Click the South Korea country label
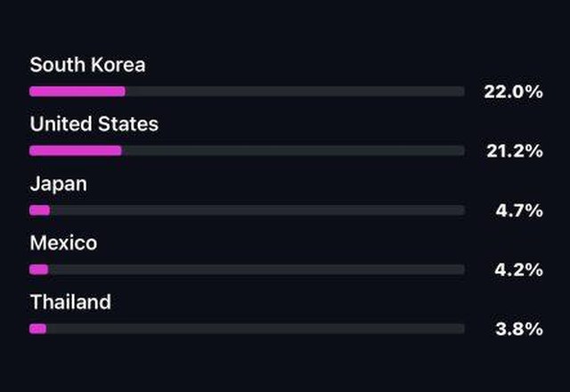 click(87, 65)
